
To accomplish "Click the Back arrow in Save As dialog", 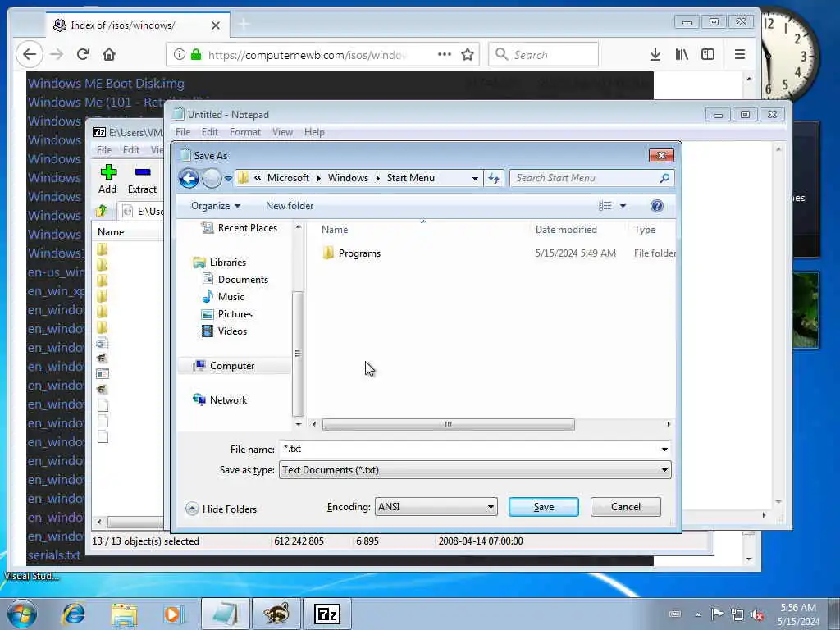I will [189, 178].
